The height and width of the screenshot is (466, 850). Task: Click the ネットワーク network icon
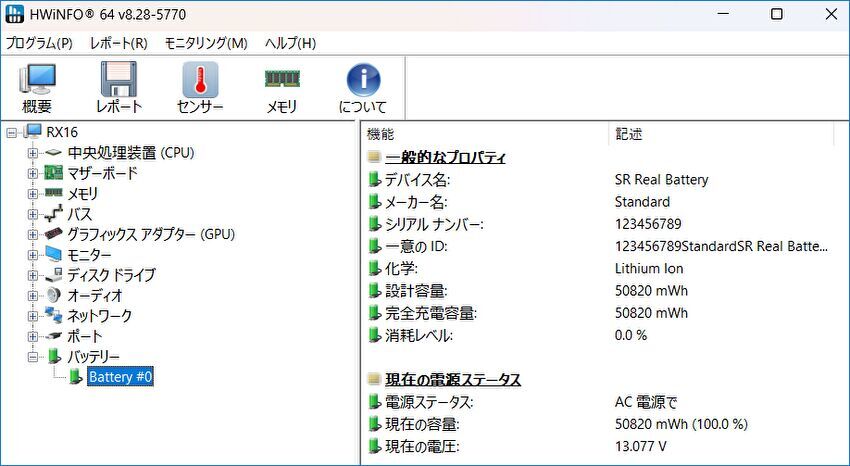click(53, 315)
